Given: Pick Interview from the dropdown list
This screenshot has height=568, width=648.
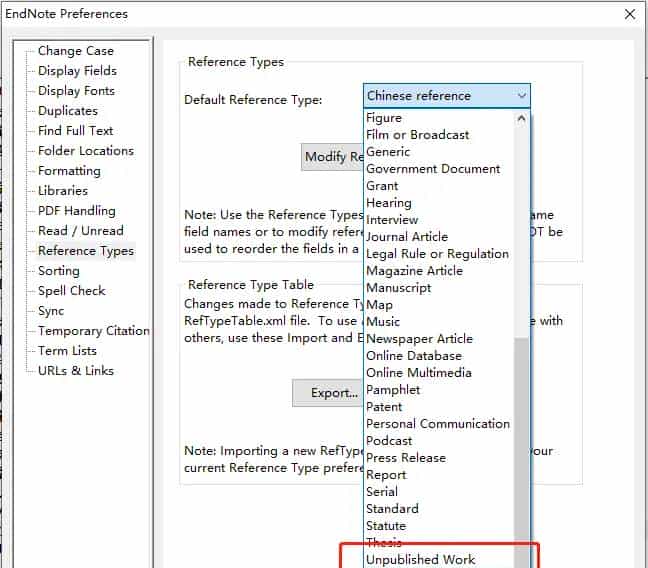Looking at the screenshot, I should [440, 220].
